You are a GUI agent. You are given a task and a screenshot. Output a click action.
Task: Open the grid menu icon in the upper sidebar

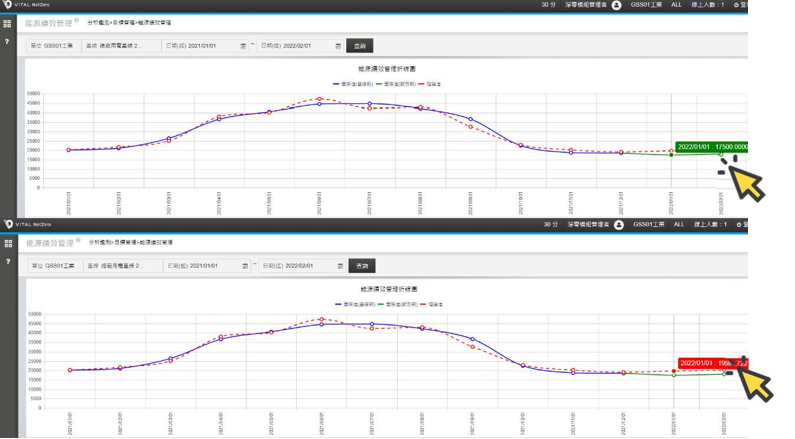click(8, 23)
